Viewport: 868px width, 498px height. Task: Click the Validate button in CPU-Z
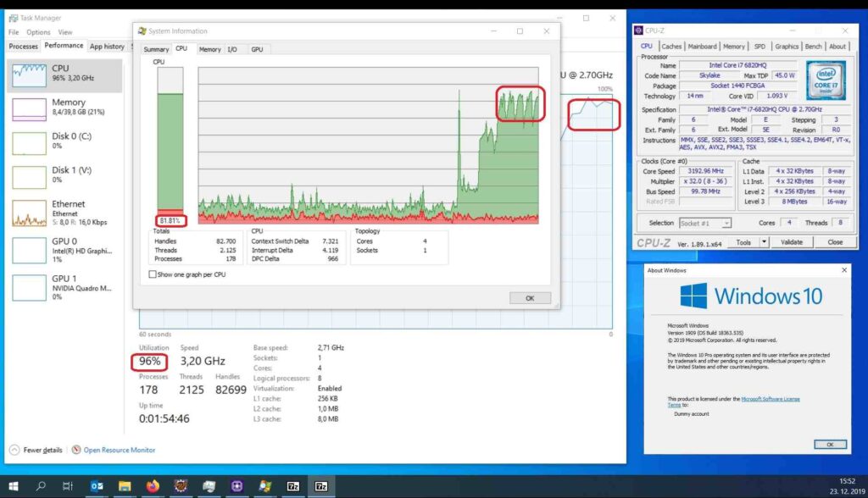(x=791, y=242)
